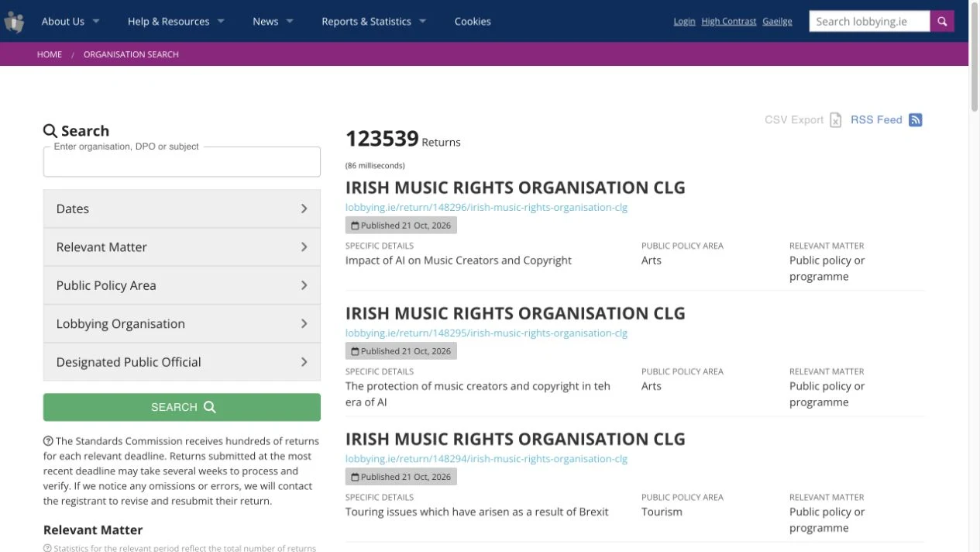Open the lobbying.ie/return/148294 URL link
The image size is (980, 552).
pyautogui.click(x=487, y=459)
